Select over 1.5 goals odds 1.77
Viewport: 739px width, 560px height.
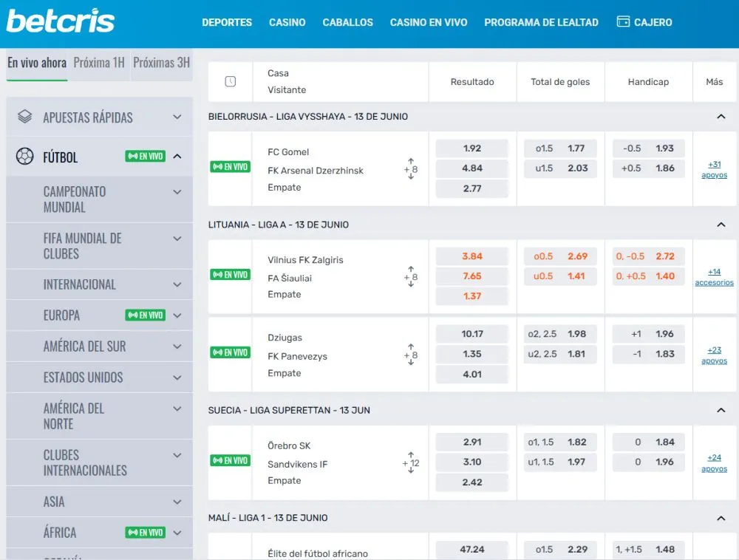(560, 148)
